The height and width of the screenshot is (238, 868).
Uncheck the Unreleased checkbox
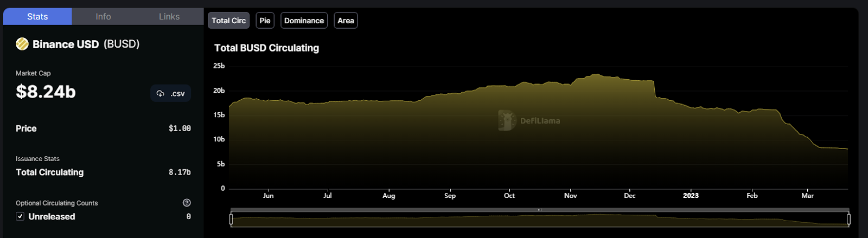20,216
